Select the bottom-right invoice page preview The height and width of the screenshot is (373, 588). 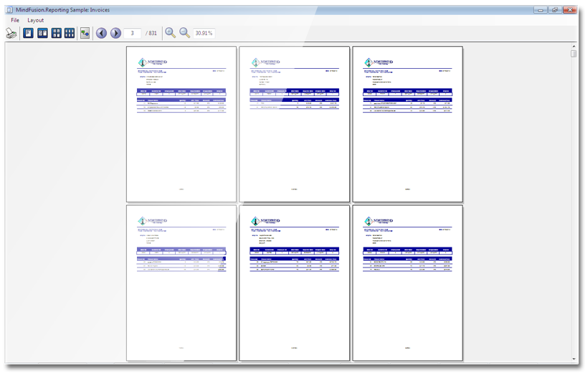point(407,283)
